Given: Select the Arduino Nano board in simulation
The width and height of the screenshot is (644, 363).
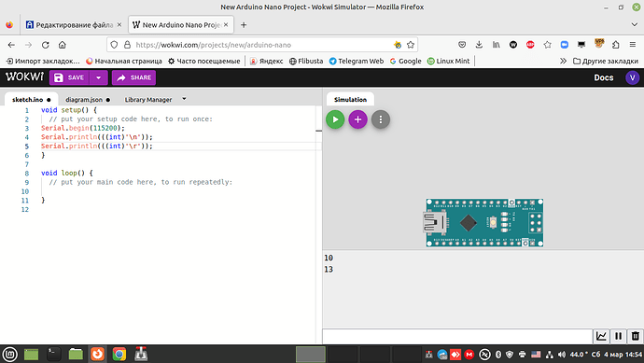Looking at the screenshot, I should [484, 223].
